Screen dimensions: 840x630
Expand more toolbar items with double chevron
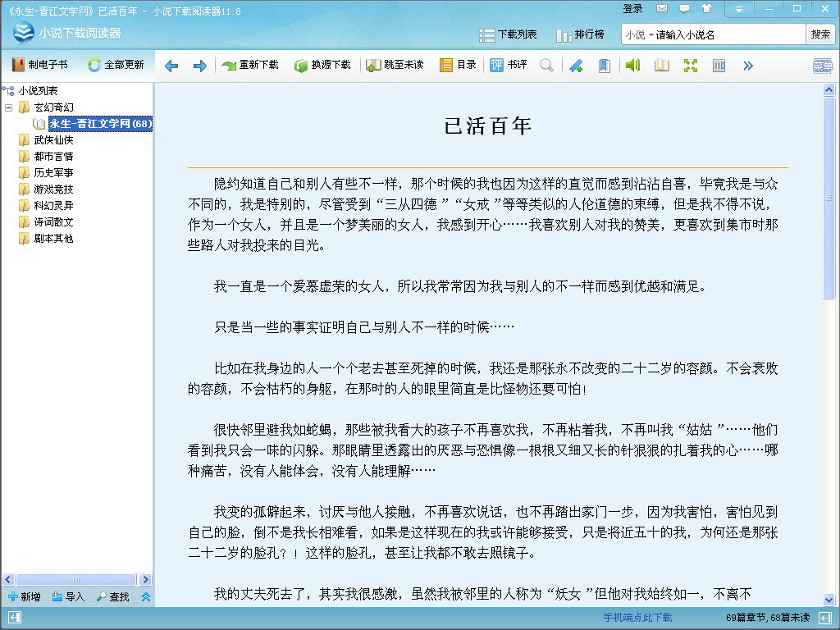click(747, 66)
